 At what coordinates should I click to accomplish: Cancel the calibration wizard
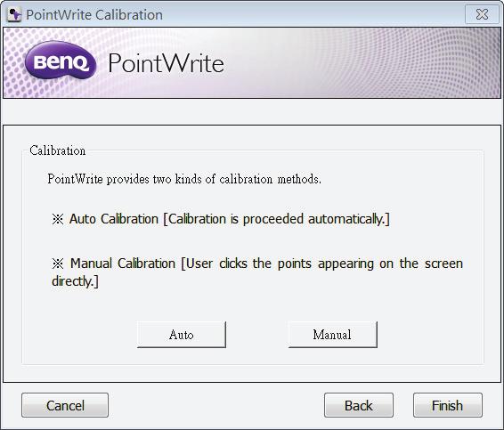click(65, 405)
